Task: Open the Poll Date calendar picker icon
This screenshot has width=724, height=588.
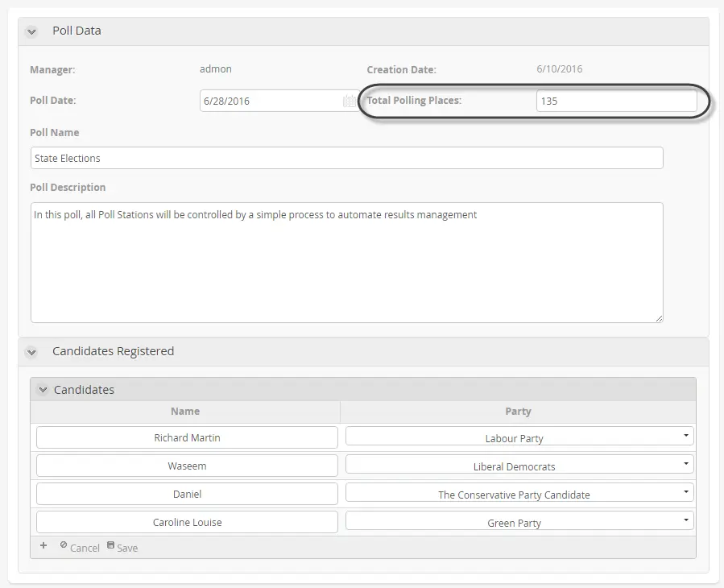Action: [350, 101]
